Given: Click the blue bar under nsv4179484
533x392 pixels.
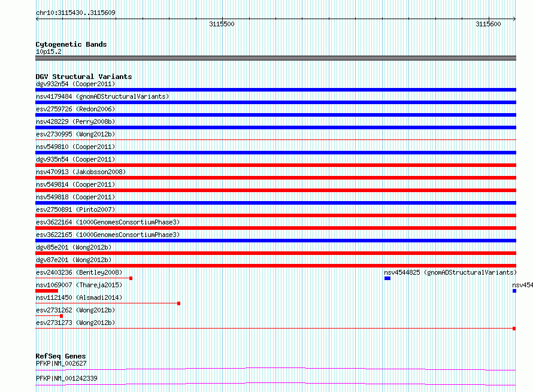Looking at the screenshot, I should (275, 102).
